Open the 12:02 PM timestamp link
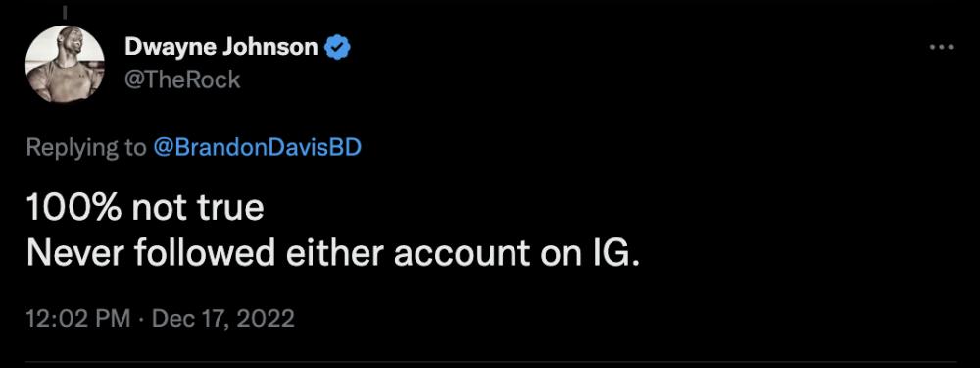Screen dimensions: 980x368 pyautogui.click(x=78, y=319)
